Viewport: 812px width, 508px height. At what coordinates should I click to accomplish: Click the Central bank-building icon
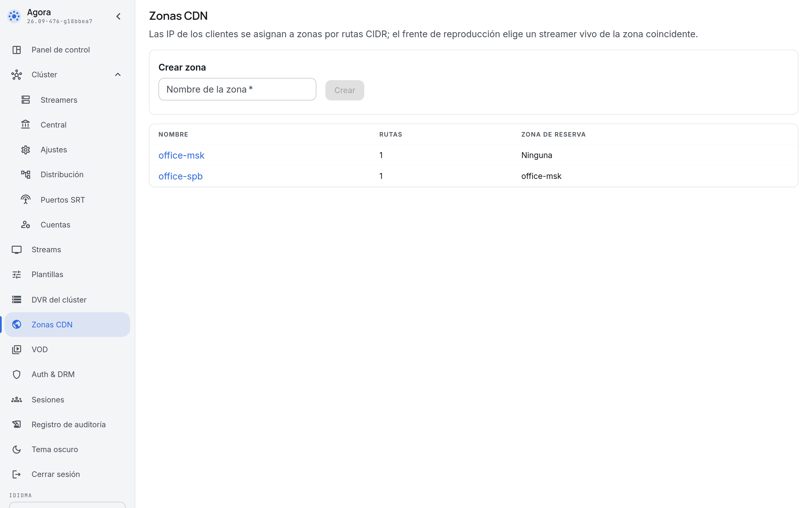pos(25,125)
